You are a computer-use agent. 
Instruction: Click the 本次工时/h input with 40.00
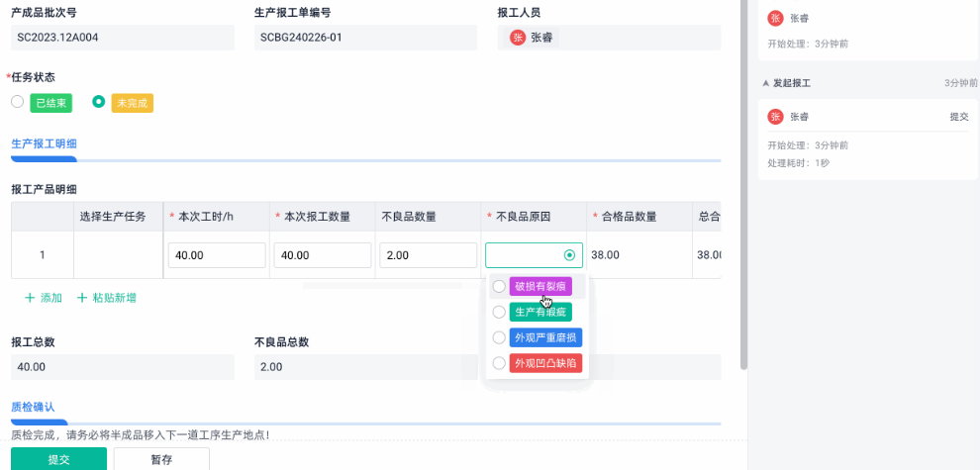[x=217, y=255]
